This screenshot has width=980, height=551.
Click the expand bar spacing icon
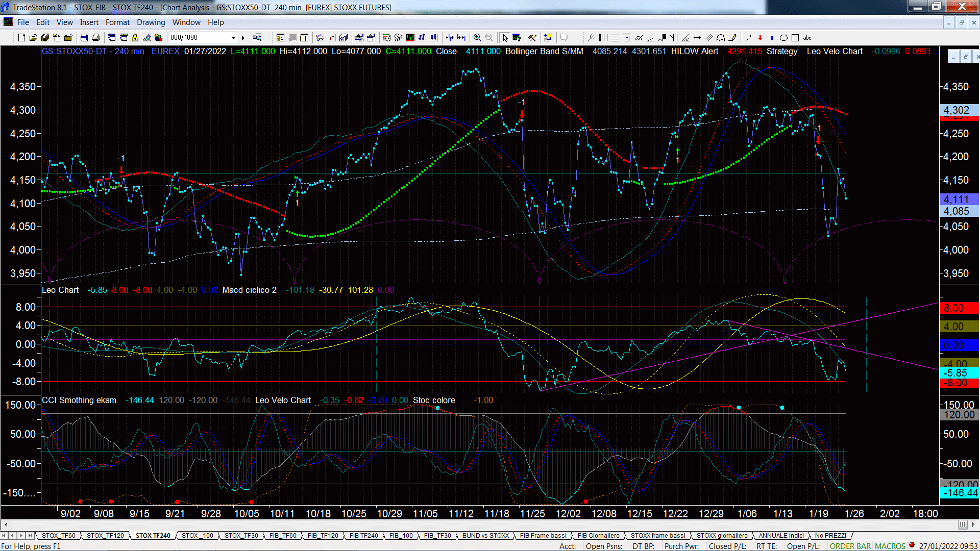[x=461, y=38]
